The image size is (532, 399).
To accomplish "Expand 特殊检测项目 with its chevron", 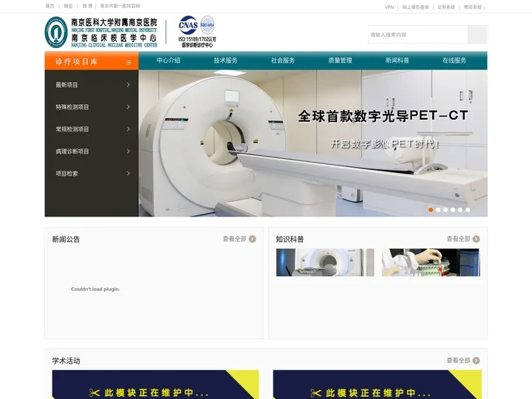I will pos(129,106).
